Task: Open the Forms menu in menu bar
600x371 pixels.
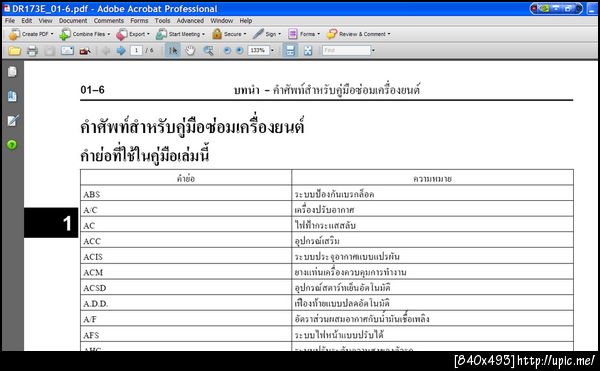Action: pos(139,21)
